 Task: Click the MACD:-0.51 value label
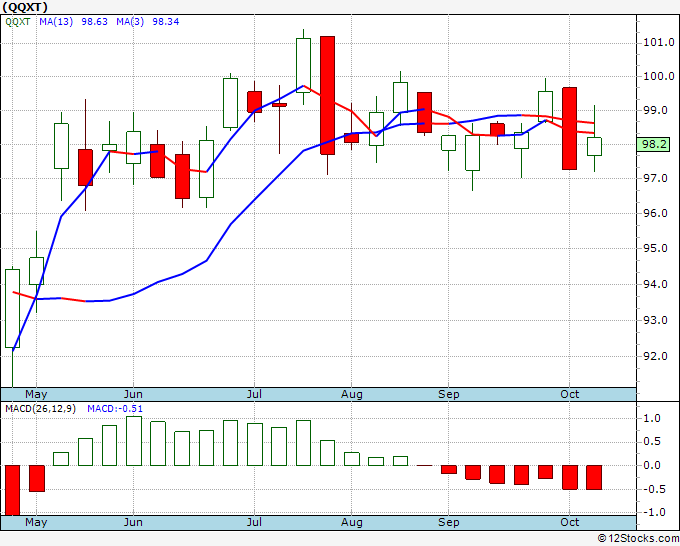pyautogui.click(x=115, y=409)
